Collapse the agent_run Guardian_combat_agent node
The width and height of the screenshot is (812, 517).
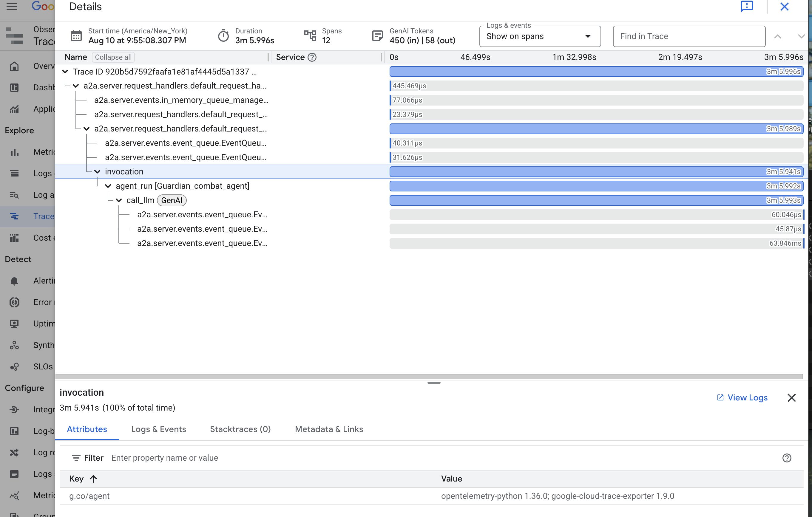point(108,186)
